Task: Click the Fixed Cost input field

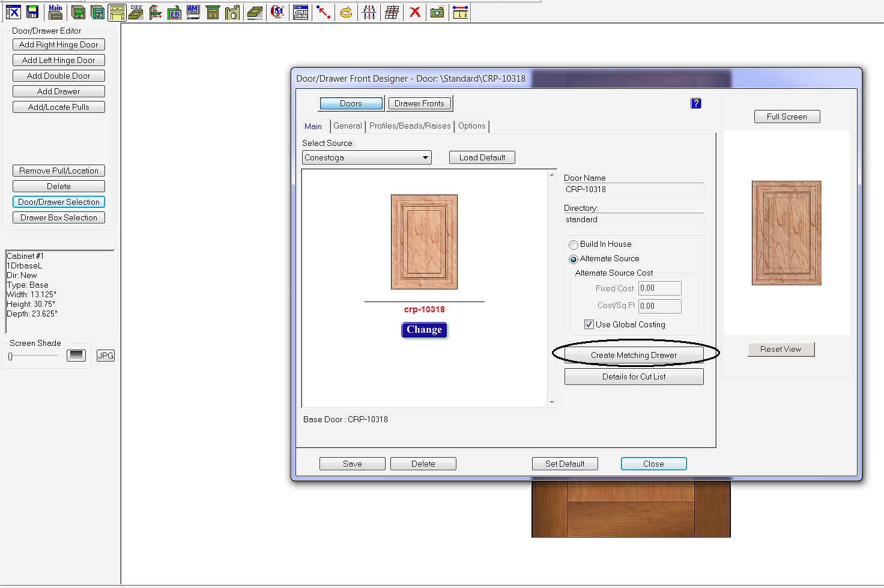Action: coord(659,288)
